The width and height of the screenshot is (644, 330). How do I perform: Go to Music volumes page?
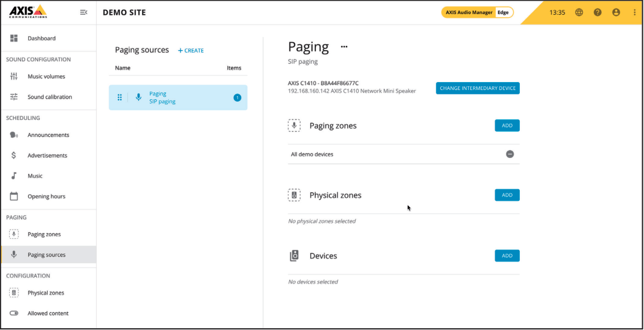(47, 76)
